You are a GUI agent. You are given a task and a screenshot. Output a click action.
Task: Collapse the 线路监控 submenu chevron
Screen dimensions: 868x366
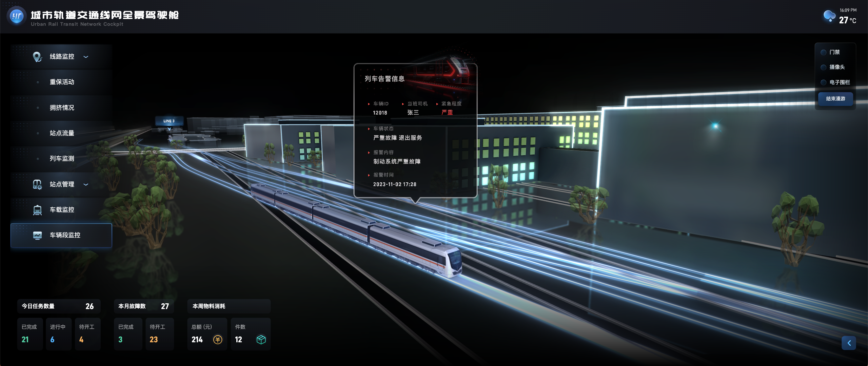pyautogui.click(x=86, y=57)
